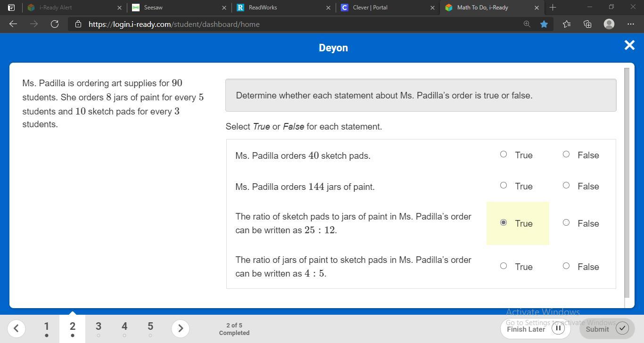644x343 pixels.
Task: Open the favorites list icon
Action: point(566,24)
